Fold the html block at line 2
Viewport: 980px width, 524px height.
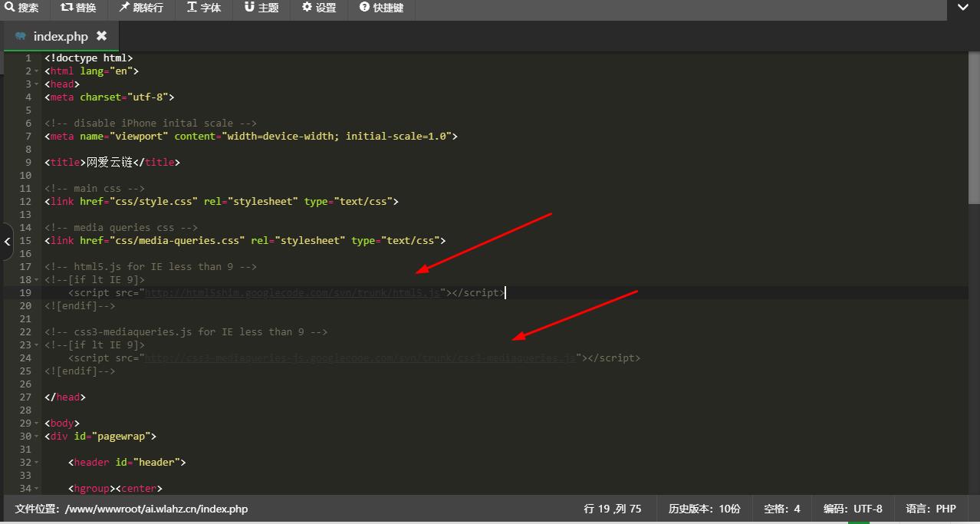click(x=38, y=71)
